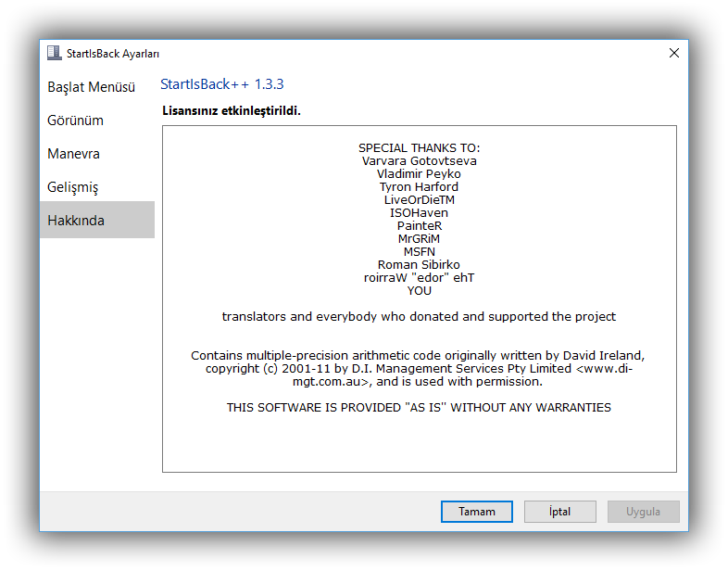Switch to the Görünüm section
Screen dimensions: 728x571
point(75,121)
